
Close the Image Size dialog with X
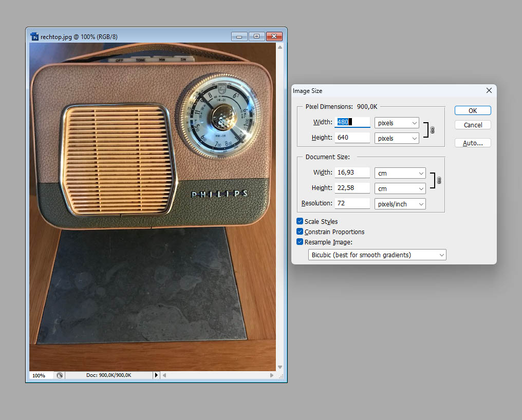pyautogui.click(x=489, y=91)
